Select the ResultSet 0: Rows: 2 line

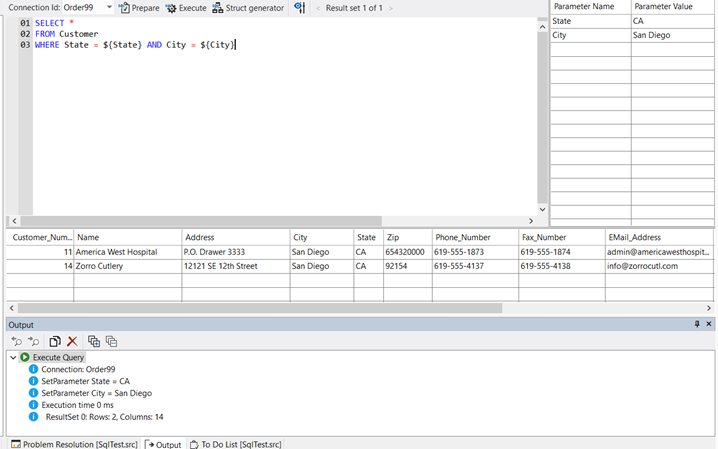coord(104,417)
